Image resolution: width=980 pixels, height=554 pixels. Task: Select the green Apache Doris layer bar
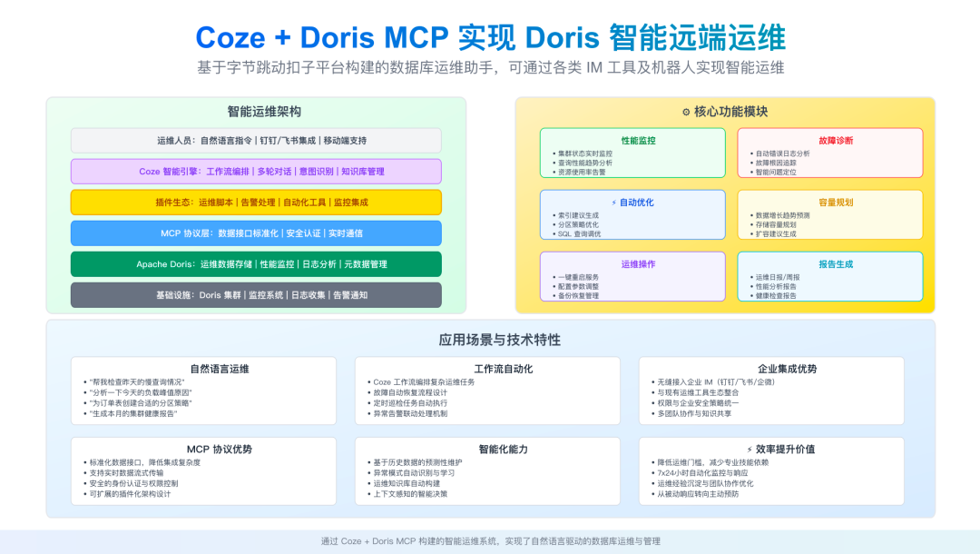click(256, 264)
